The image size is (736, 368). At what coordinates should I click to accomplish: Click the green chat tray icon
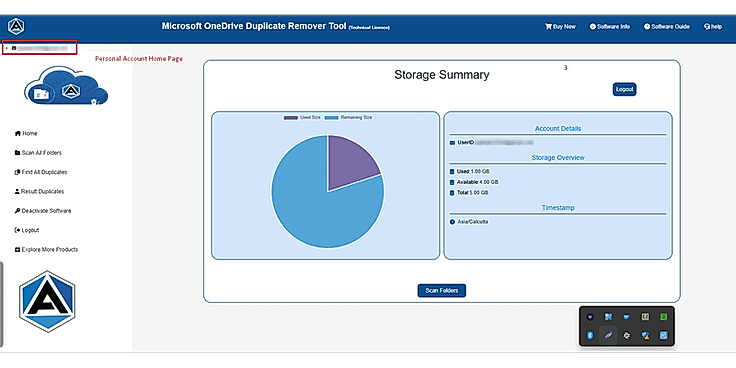tap(664, 317)
